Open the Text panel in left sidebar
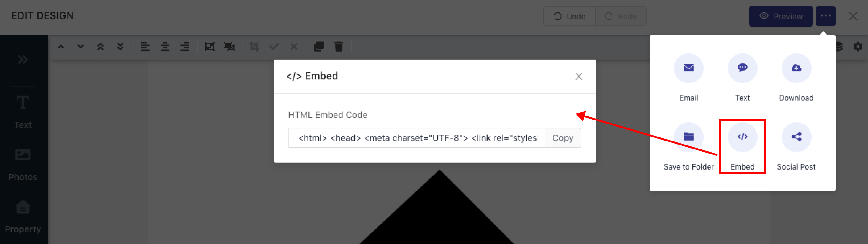 point(23,111)
